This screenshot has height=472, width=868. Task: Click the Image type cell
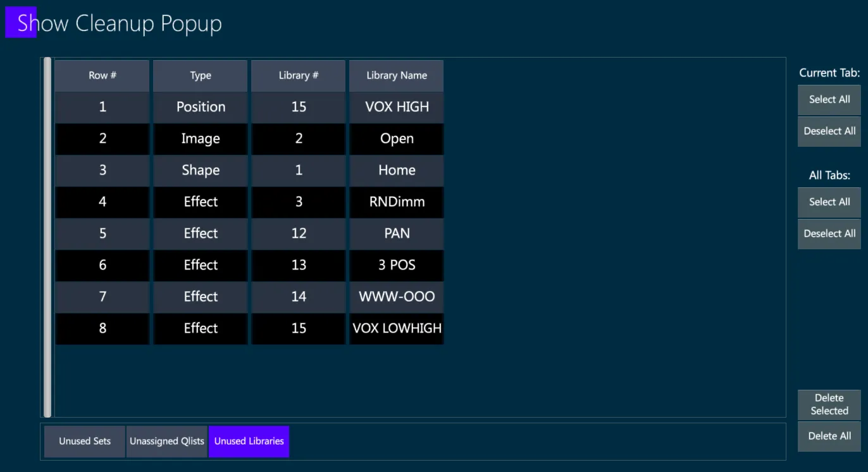point(201,139)
